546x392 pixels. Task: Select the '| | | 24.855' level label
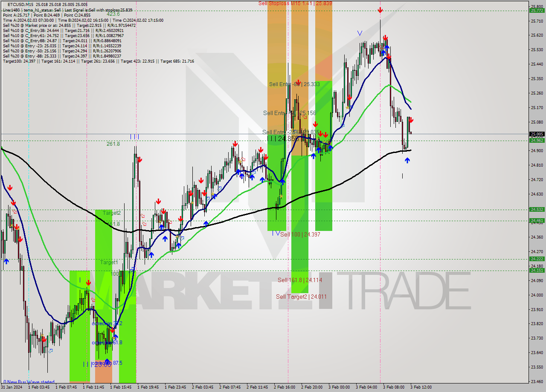click(283, 138)
